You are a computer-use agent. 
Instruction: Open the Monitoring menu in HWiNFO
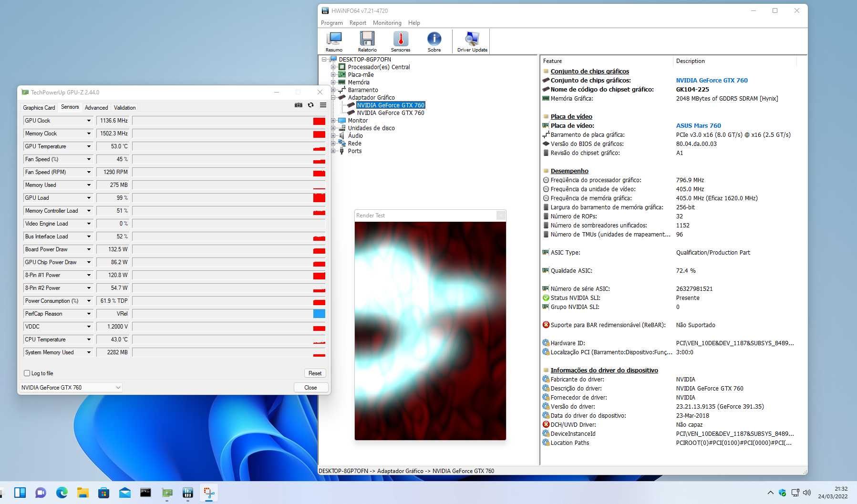pyautogui.click(x=387, y=23)
